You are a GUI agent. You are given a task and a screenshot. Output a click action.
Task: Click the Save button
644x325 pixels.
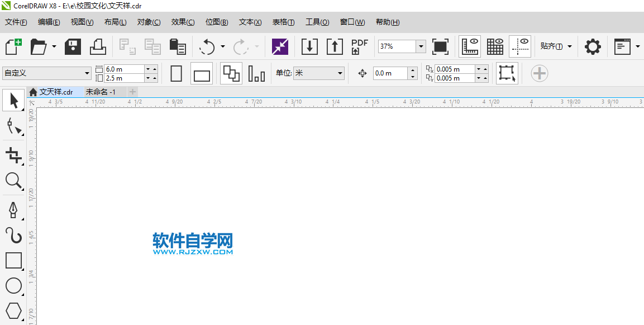click(73, 46)
